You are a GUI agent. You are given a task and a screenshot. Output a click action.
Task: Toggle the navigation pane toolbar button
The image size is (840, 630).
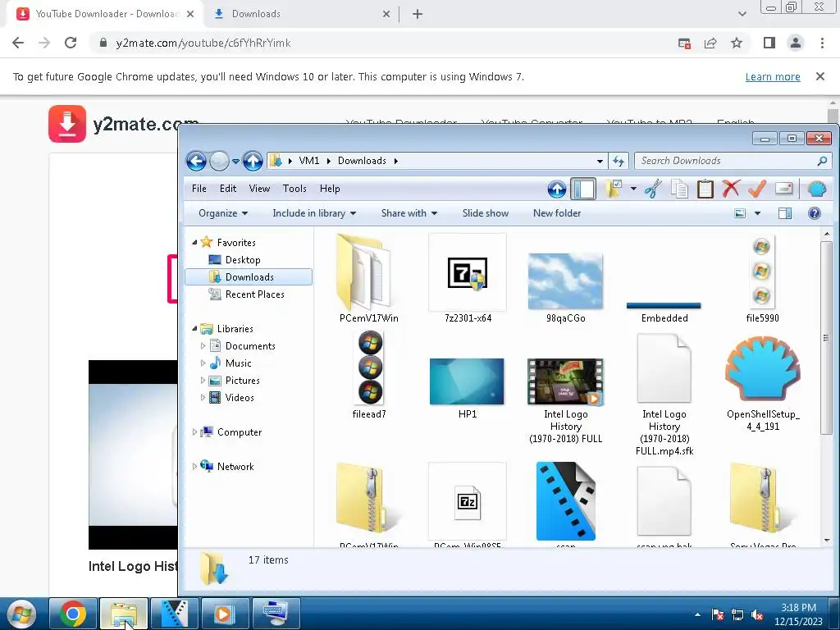pyautogui.click(x=583, y=189)
